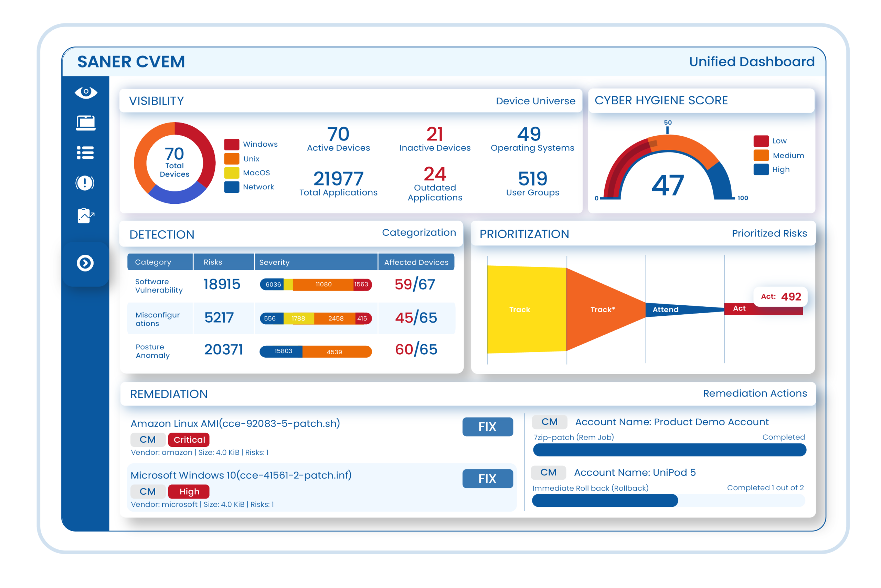Open the Prioritized Risks link

(x=769, y=233)
